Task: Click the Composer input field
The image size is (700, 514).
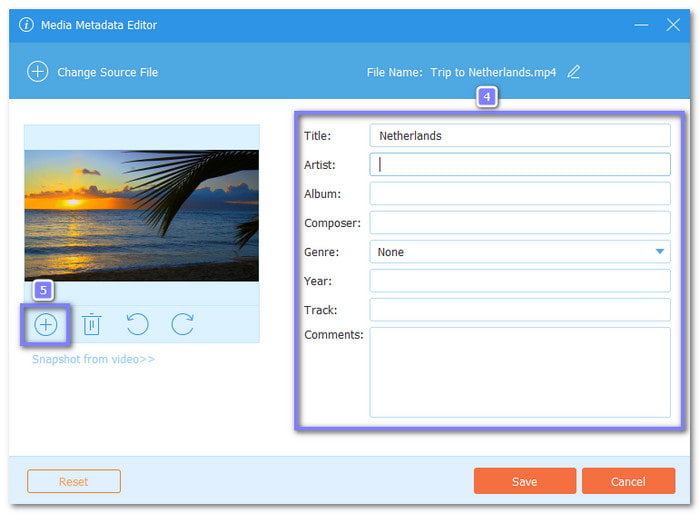Action: pos(520,223)
